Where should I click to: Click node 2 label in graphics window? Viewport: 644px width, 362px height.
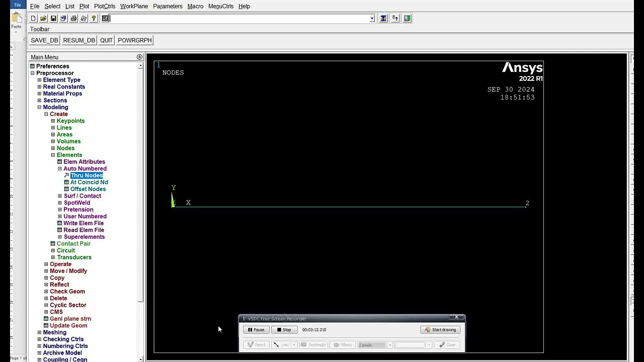527,204
